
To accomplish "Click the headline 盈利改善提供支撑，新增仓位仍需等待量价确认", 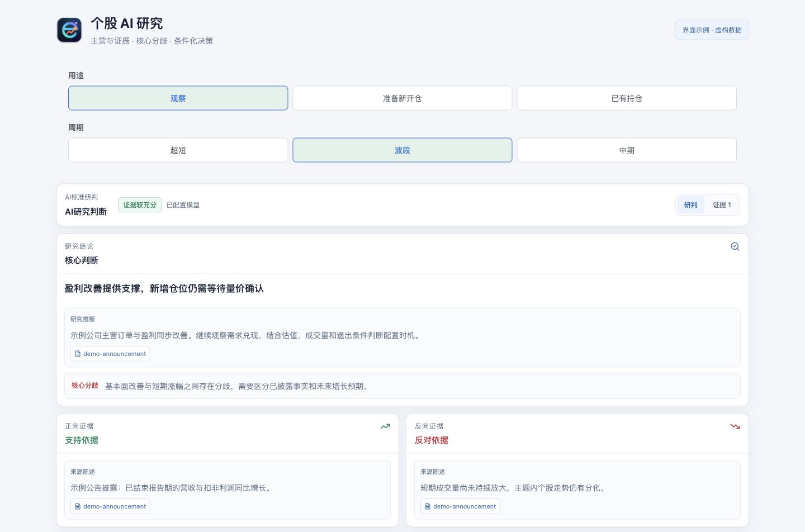I will click(164, 288).
